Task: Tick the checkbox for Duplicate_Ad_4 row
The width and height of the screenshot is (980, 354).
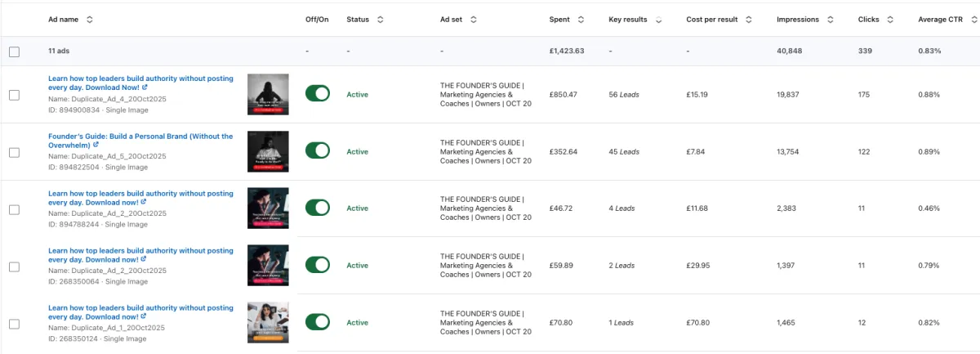Action: coord(14,95)
